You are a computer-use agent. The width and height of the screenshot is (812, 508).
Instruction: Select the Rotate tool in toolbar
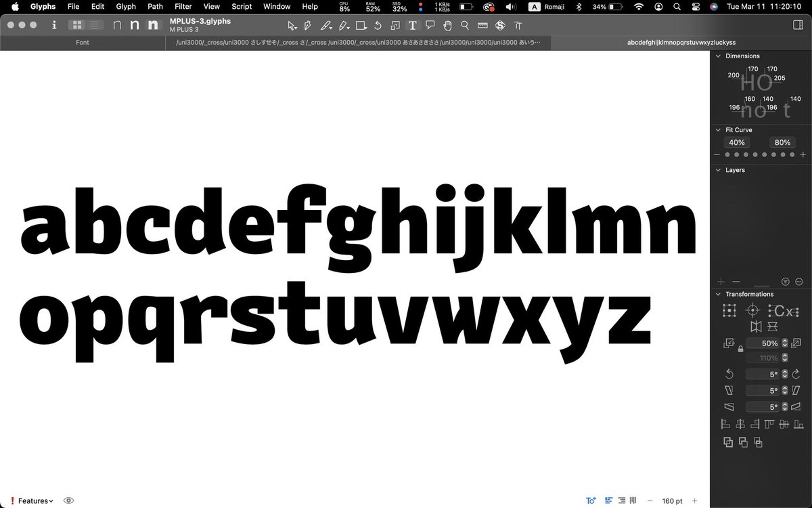(378, 26)
